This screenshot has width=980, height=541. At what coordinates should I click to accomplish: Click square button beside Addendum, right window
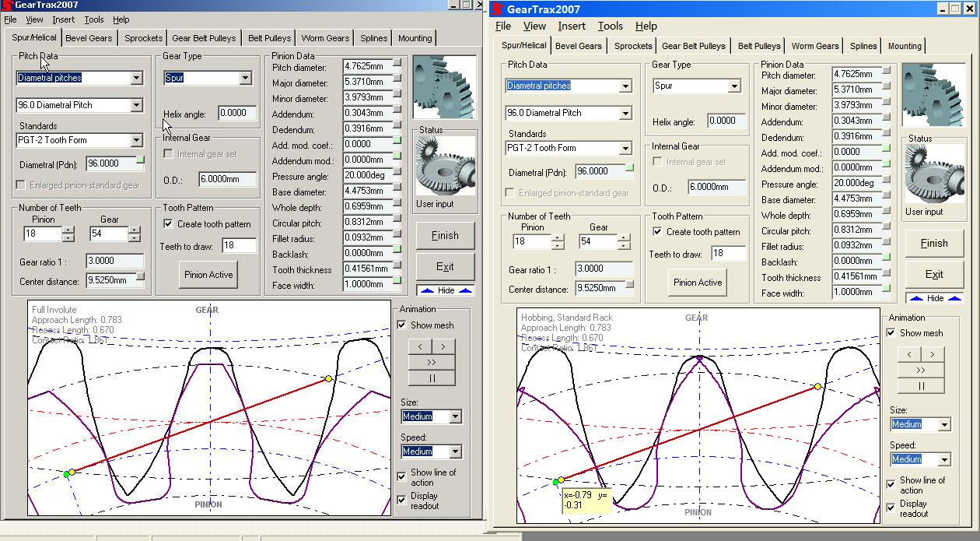887,118
